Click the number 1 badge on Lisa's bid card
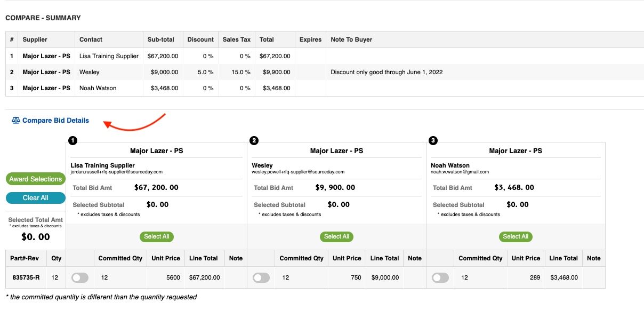Image resolution: width=644 pixels, height=318 pixels. (73, 140)
